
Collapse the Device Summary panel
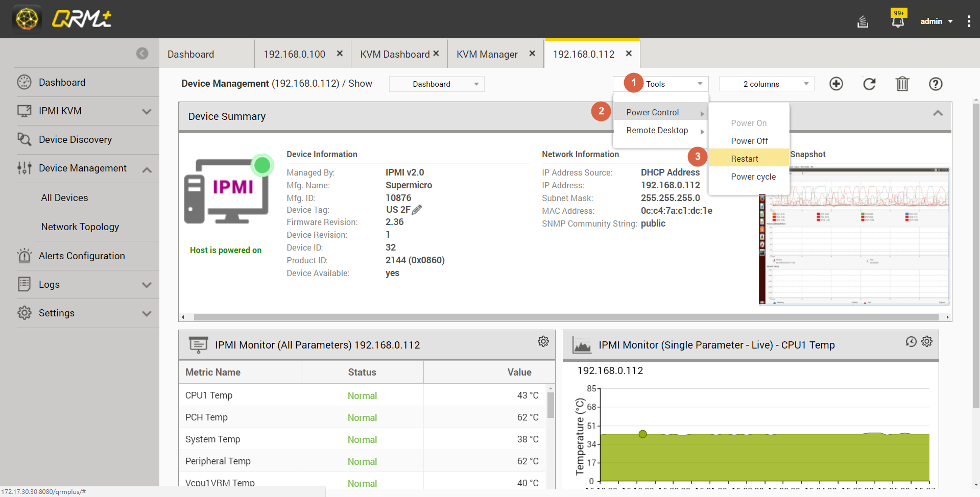[x=938, y=113]
